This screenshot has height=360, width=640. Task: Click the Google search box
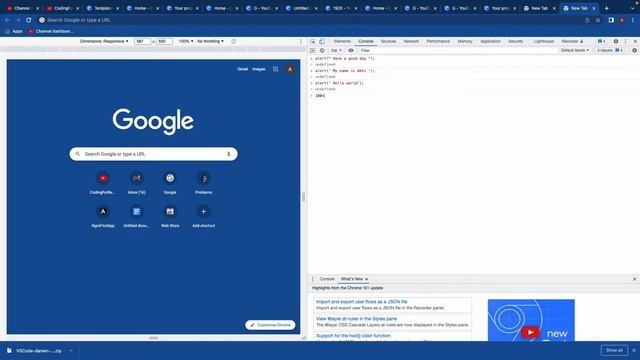coord(153,154)
